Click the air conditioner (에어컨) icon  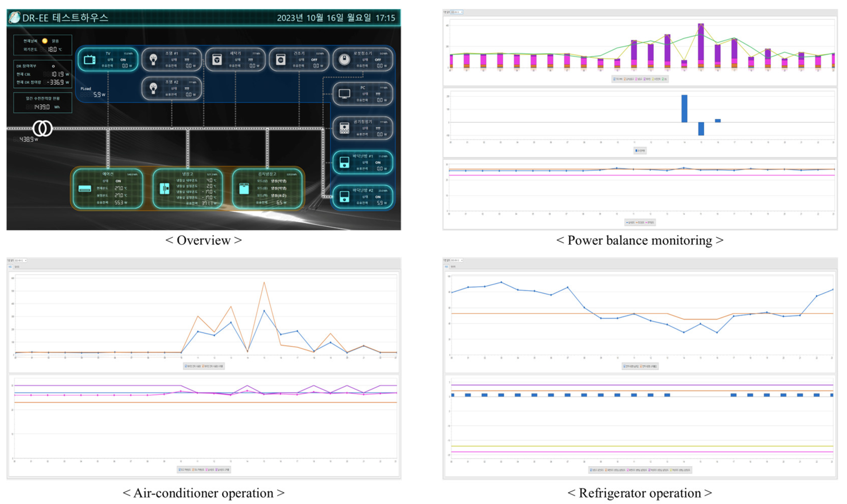tap(85, 189)
